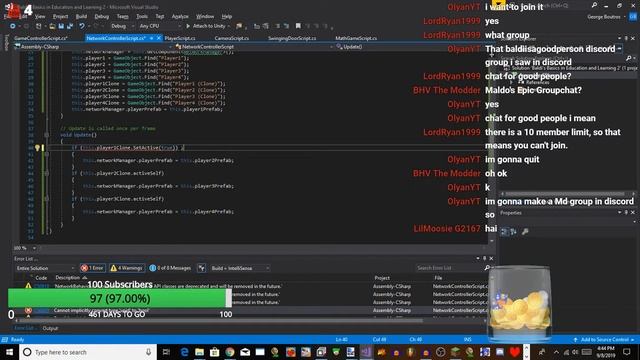This screenshot has height=360, width=640.
Task: Open Task View from the taskbar
Action: 166,352
